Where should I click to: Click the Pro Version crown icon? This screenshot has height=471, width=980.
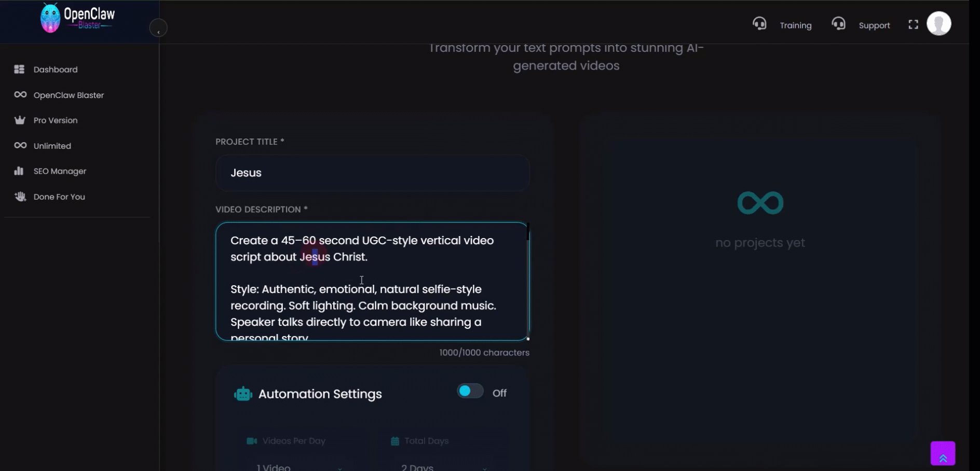(x=20, y=120)
